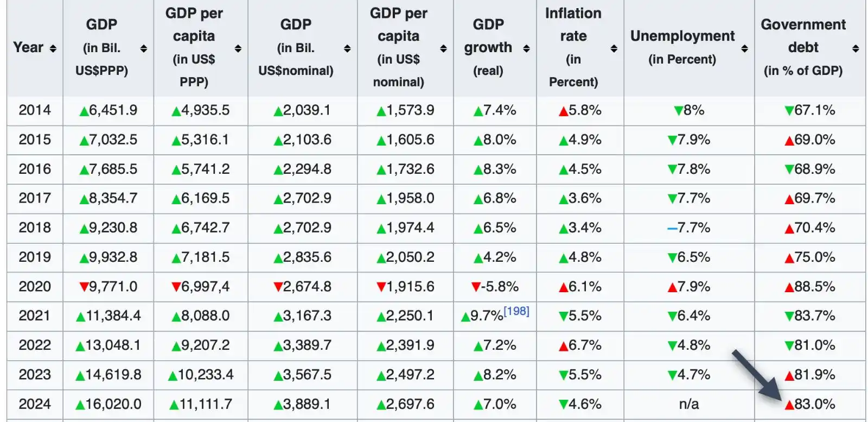Sort by Government debt arrows
Viewport: 868px width, 422px height.
click(856, 49)
